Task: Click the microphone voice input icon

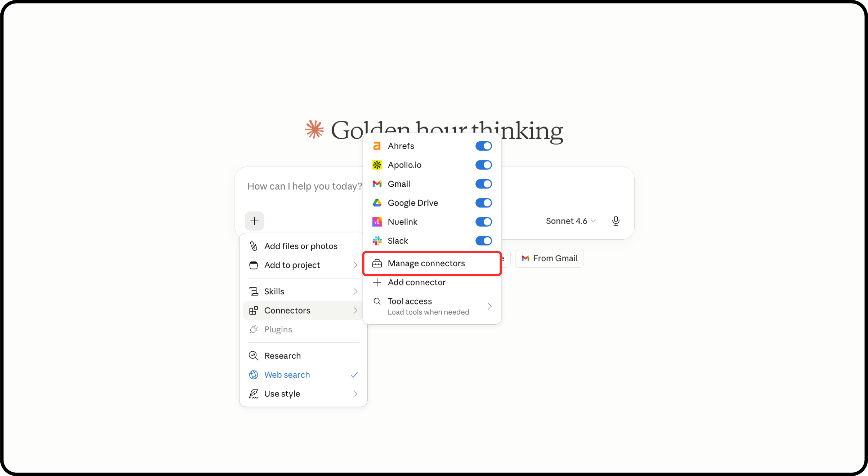Action: click(x=616, y=221)
